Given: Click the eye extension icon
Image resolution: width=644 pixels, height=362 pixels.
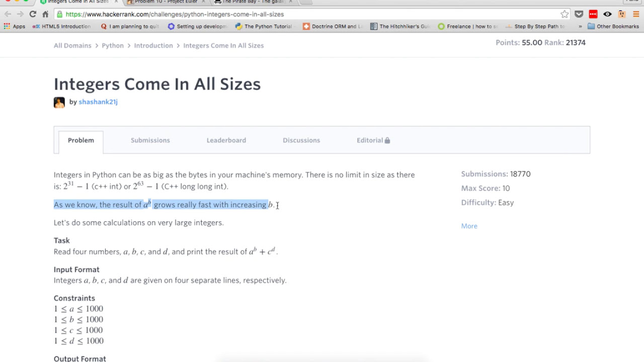Looking at the screenshot, I should point(607,14).
